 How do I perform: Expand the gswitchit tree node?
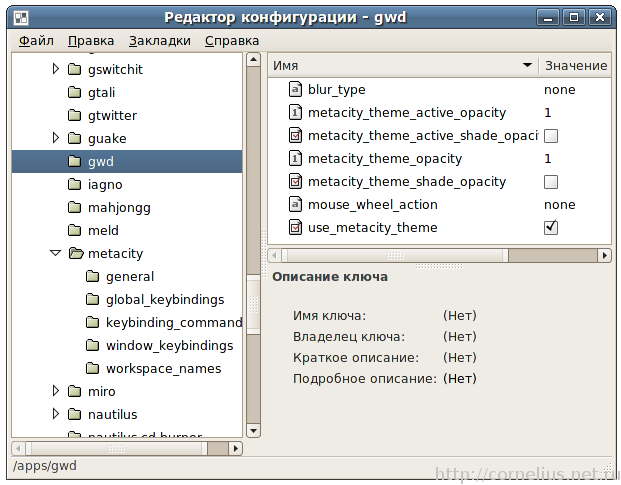(x=56, y=69)
